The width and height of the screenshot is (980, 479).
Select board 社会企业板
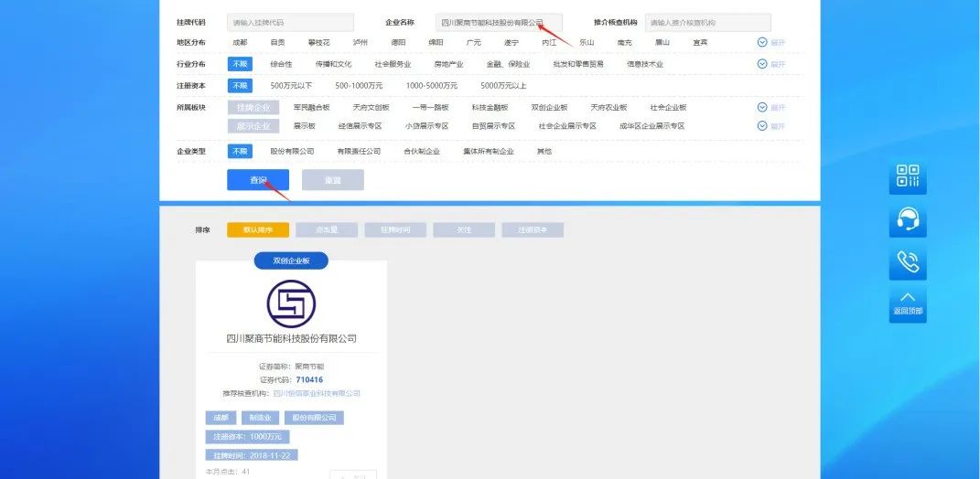click(x=668, y=108)
